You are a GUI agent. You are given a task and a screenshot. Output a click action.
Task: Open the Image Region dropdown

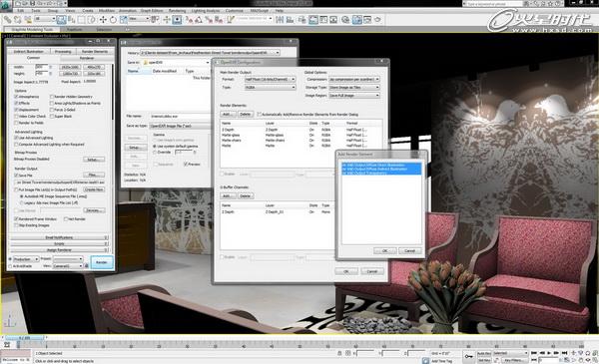click(x=353, y=96)
